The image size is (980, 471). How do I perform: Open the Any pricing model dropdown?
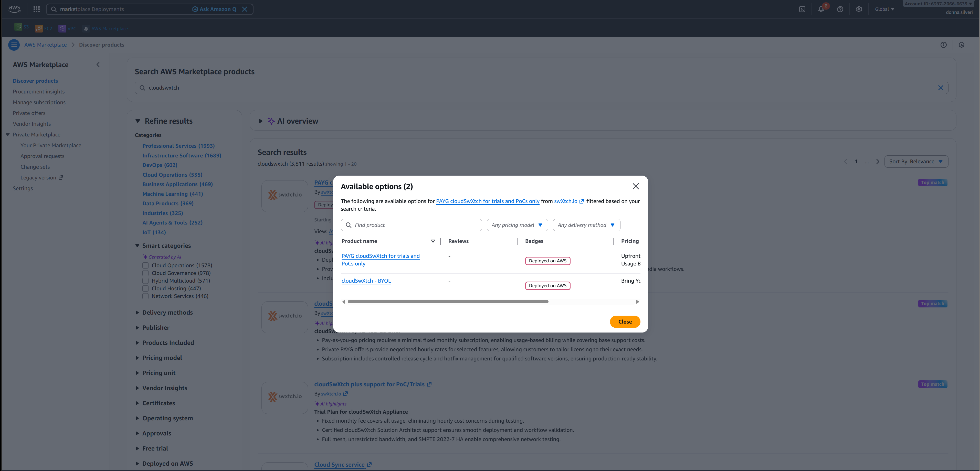click(x=517, y=225)
